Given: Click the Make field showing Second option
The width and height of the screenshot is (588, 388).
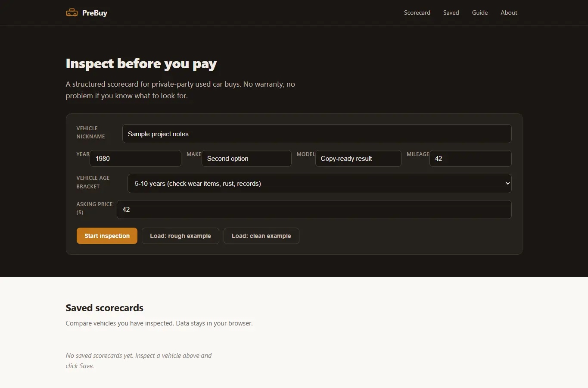Looking at the screenshot, I should pos(246,158).
